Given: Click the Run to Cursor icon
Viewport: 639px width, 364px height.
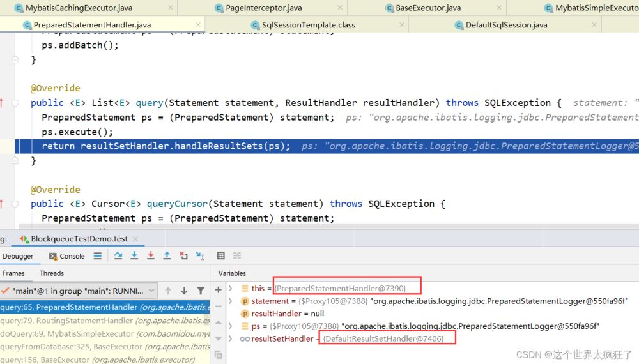Looking at the screenshot, I should [x=200, y=255].
